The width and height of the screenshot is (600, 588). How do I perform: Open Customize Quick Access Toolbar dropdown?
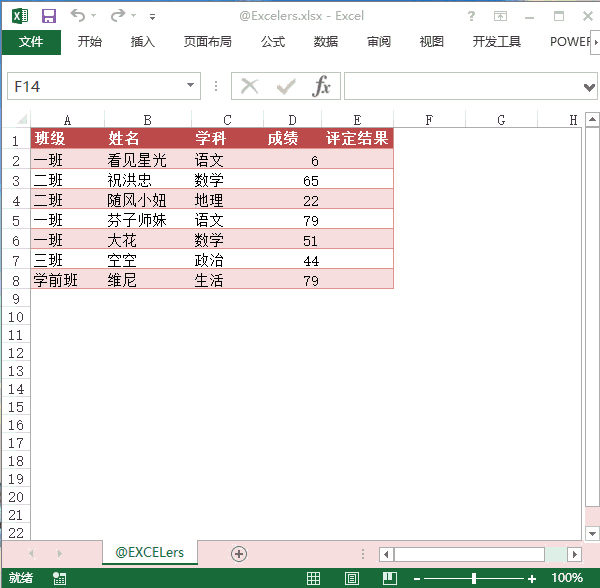(152, 17)
